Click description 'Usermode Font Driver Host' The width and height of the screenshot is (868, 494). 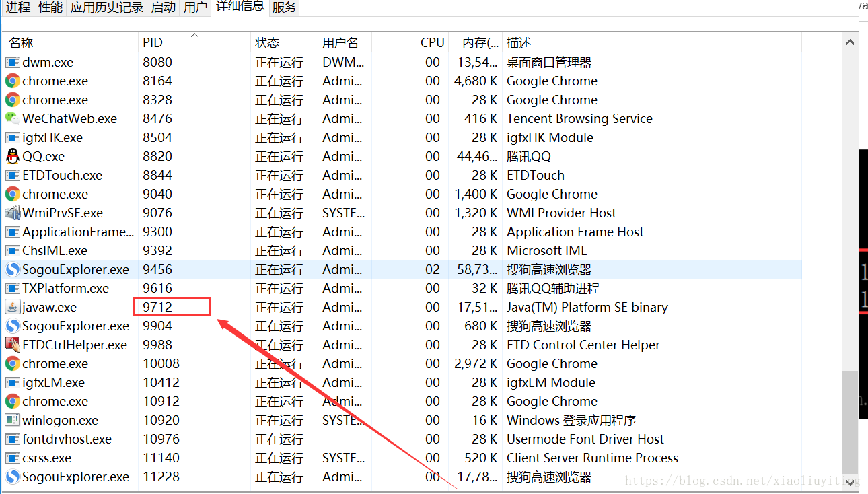tap(585, 439)
